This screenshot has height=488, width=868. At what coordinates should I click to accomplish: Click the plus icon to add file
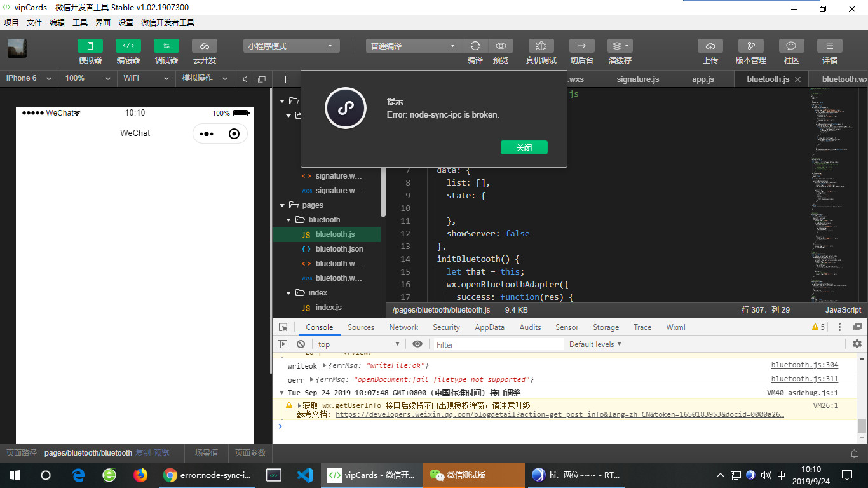(285, 79)
